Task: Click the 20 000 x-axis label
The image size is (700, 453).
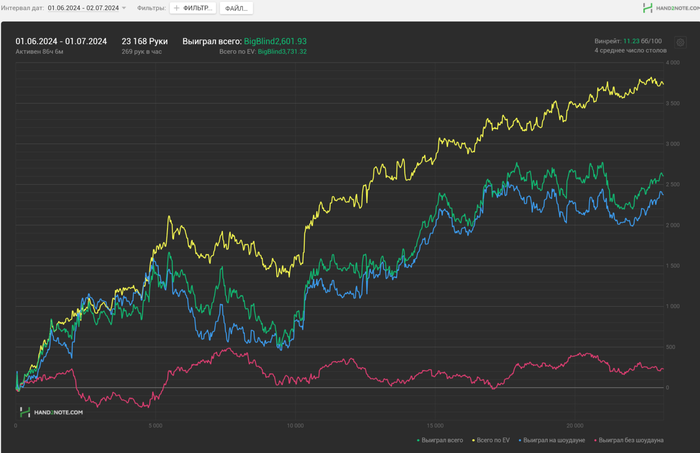Action: pos(575,426)
